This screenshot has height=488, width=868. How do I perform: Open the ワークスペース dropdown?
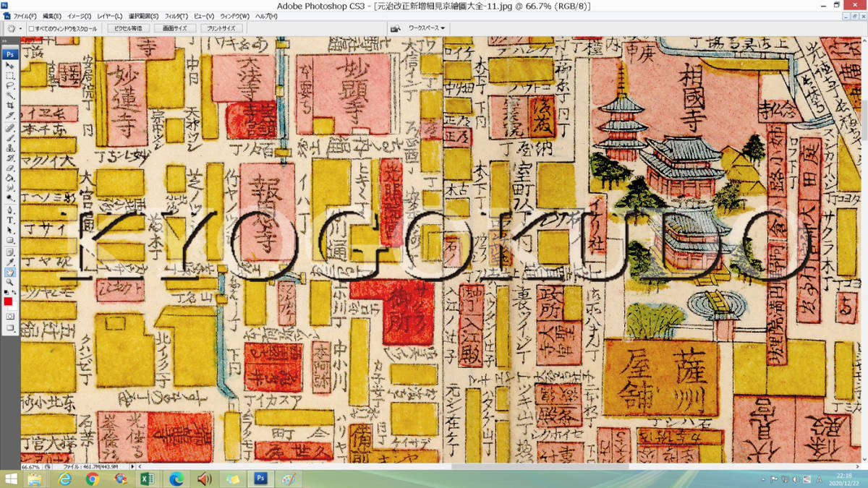[x=427, y=28]
